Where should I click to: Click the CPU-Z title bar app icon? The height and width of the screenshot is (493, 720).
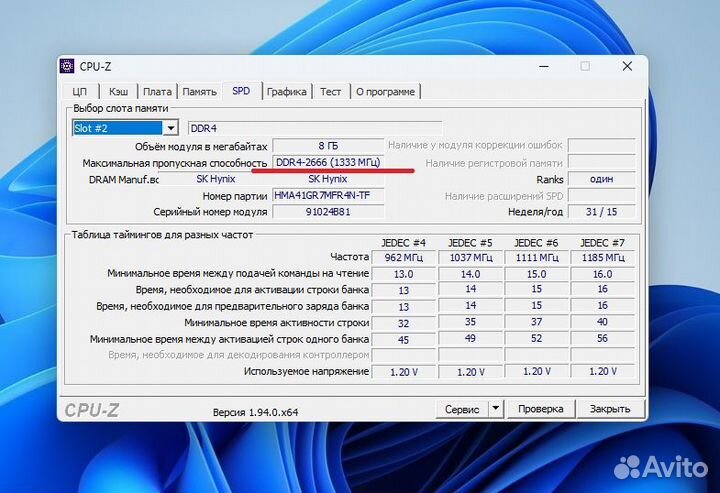pos(67,66)
